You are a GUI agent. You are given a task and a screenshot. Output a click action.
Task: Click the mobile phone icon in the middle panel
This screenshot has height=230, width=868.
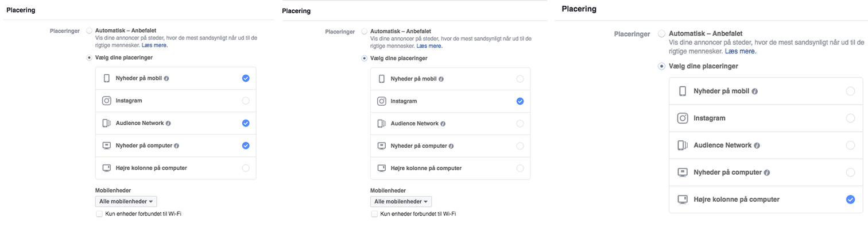[x=382, y=79]
